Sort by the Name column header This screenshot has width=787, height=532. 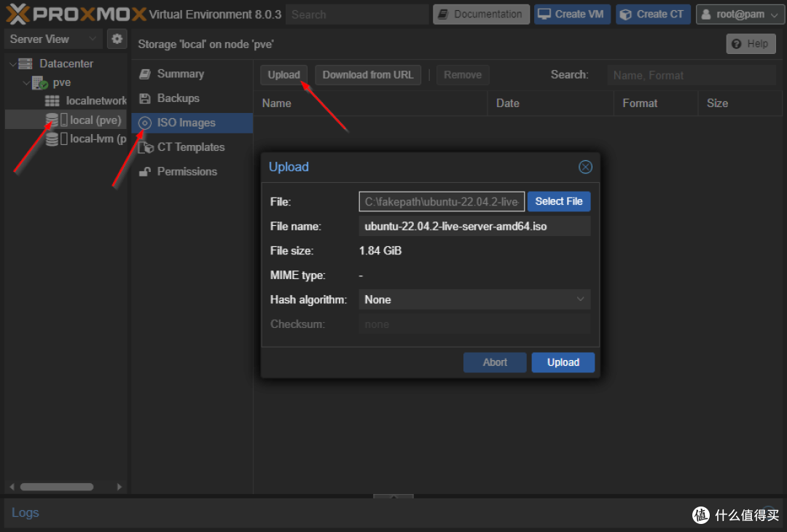point(370,103)
